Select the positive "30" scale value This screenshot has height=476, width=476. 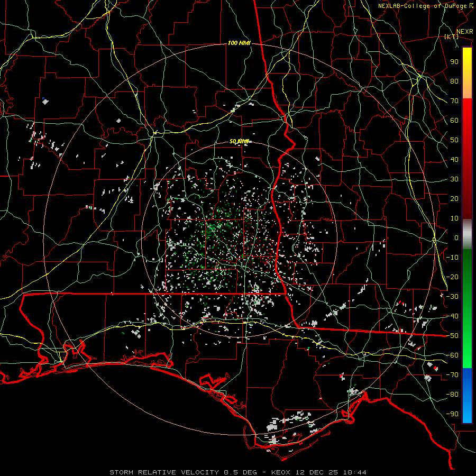click(454, 179)
